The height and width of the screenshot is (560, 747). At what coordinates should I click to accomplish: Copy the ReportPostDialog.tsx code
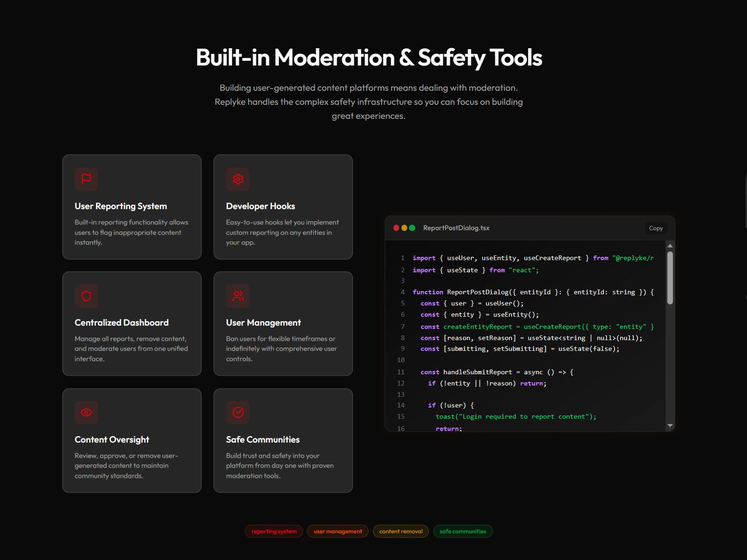tap(656, 228)
